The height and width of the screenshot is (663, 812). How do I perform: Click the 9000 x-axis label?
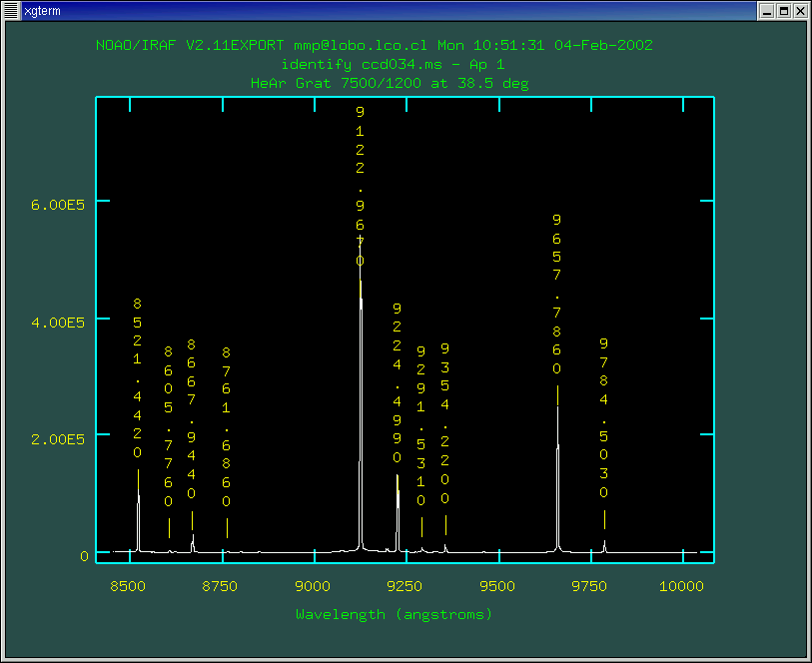(313, 586)
